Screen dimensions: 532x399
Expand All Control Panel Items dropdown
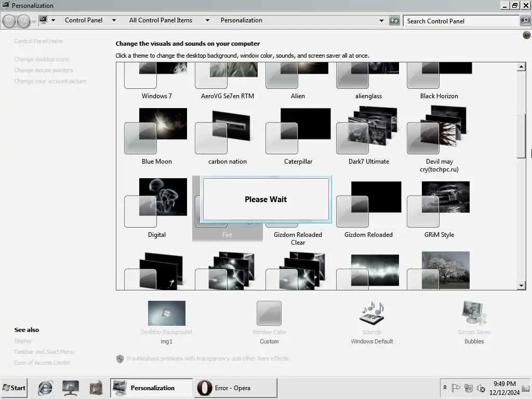tap(207, 20)
